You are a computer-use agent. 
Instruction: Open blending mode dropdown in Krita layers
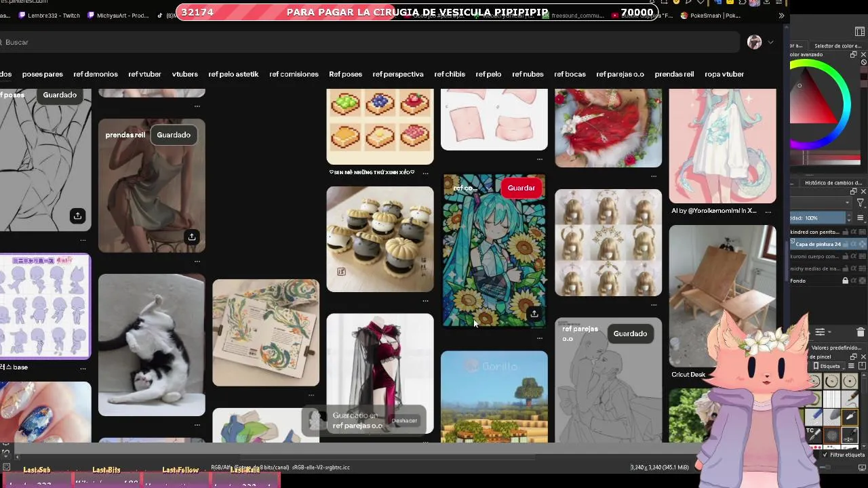[x=820, y=203]
